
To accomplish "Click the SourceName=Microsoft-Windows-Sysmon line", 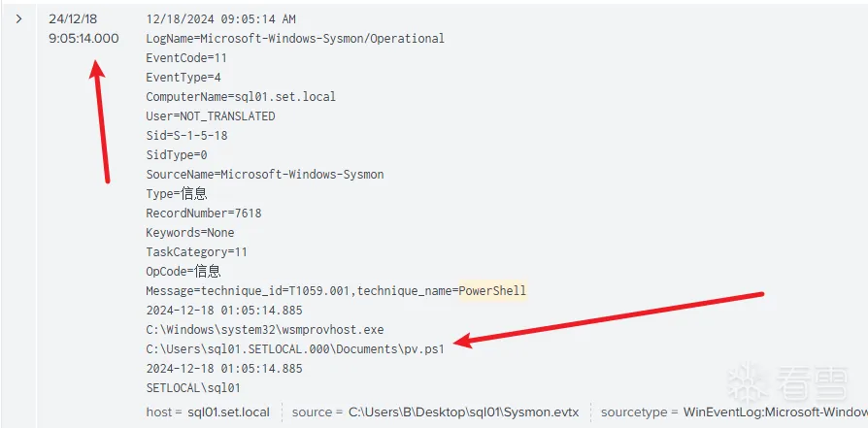I will 265,174.
